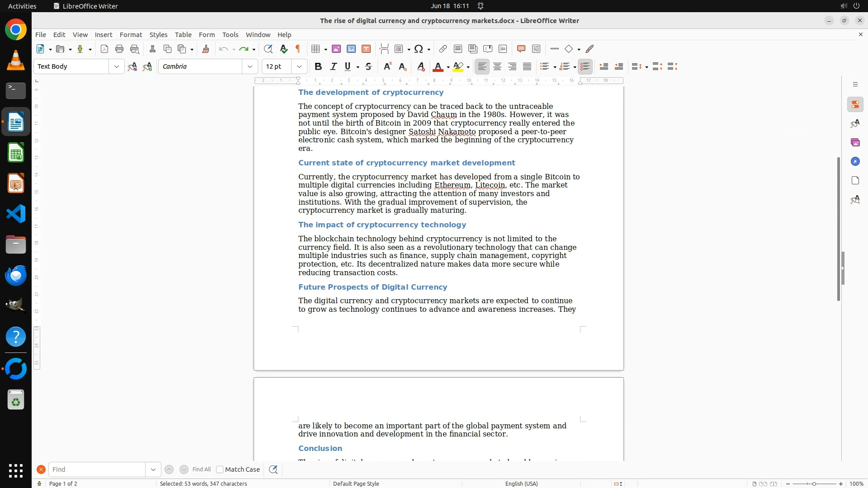The height and width of the screenshot is (488, 868).
Task: Open the Tools menu
Action: pyautogui.click(x=230, y=35)
